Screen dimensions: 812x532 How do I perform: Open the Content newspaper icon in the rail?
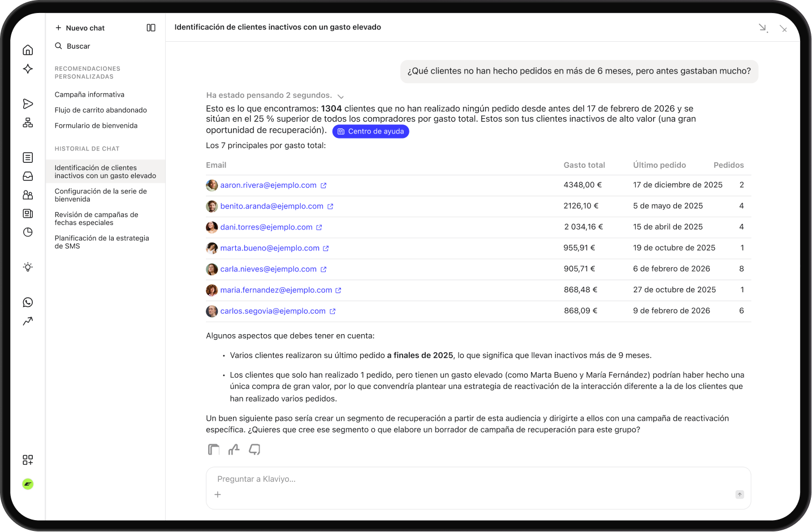(28, 214)
